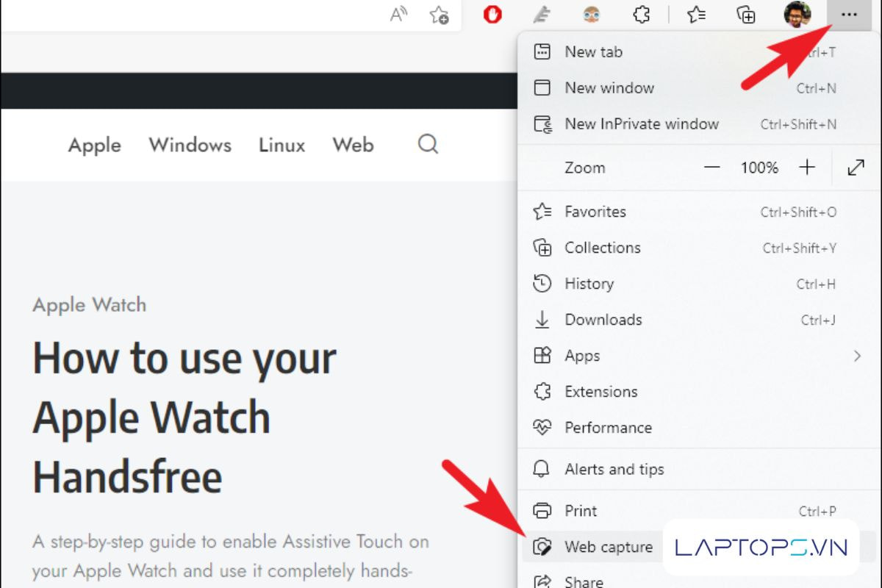Open the Collections toolbar button
The width and height of the screenshot is (882, 588).
tap(746, 15)
